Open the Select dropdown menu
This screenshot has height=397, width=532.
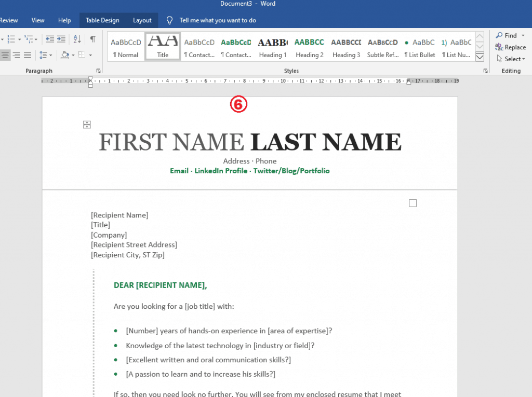coord(511,59)
